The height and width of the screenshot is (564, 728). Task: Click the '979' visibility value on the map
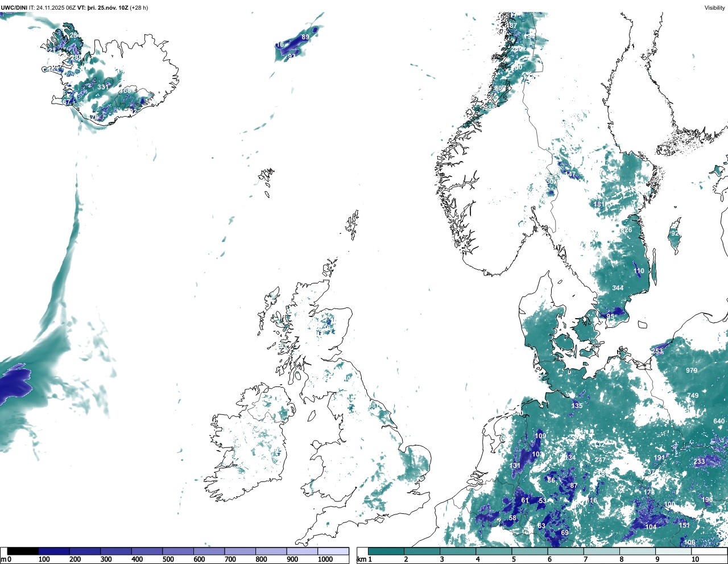tap(692, 370)
